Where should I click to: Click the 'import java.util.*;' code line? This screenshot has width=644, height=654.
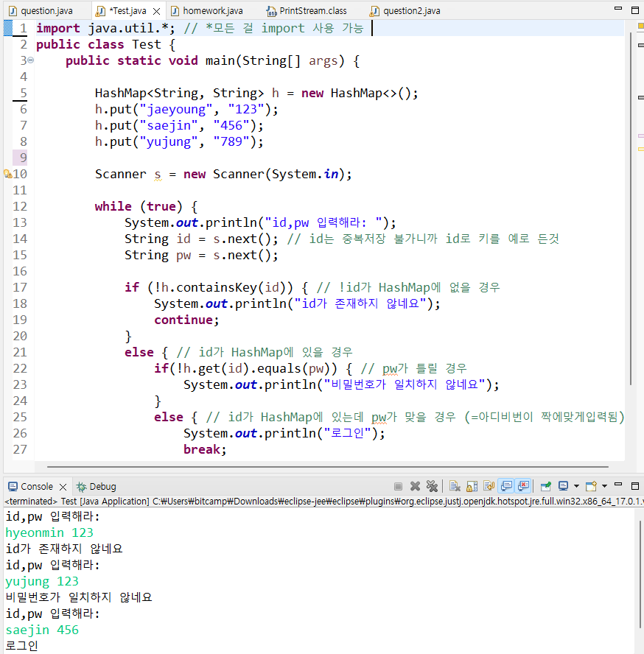point(105,29)
